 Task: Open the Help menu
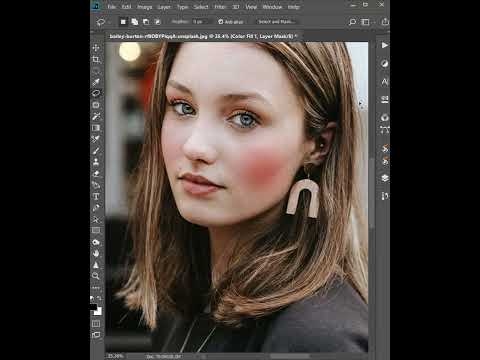pyautogui.click(x=293, y=7)
